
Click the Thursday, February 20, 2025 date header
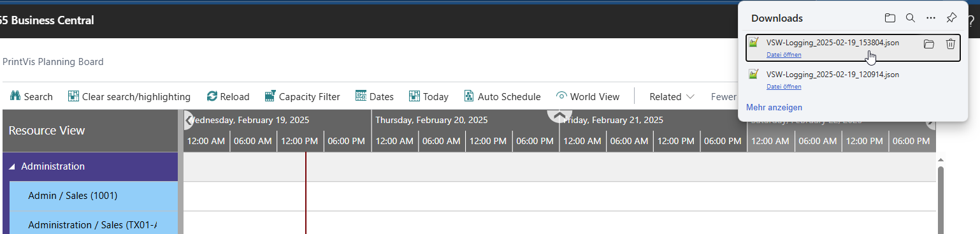(x=432, y=120)
